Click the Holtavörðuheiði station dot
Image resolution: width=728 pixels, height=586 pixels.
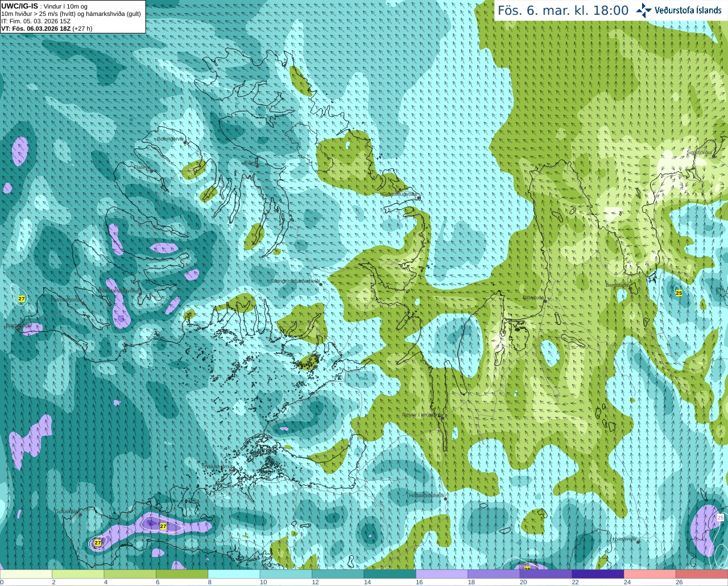point(445,499)
